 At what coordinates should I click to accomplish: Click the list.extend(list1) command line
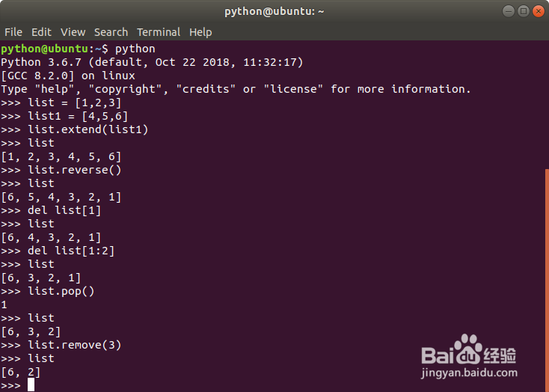pyautogui.click(x=88, y=129)
